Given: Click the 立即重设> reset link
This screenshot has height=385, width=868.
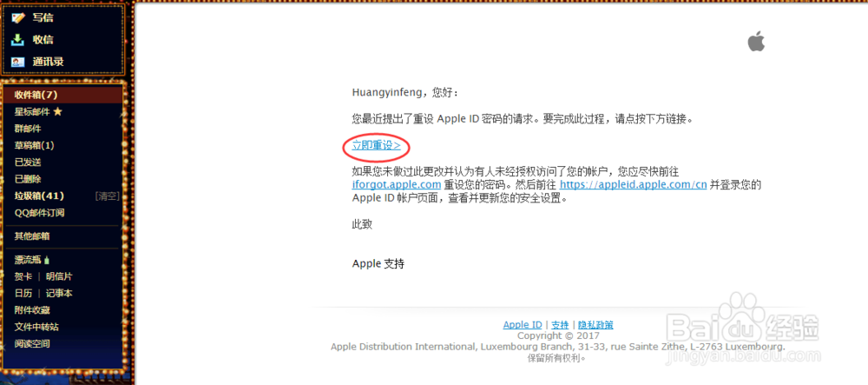Looking at the screenshot, I should (x=376, y=146).
